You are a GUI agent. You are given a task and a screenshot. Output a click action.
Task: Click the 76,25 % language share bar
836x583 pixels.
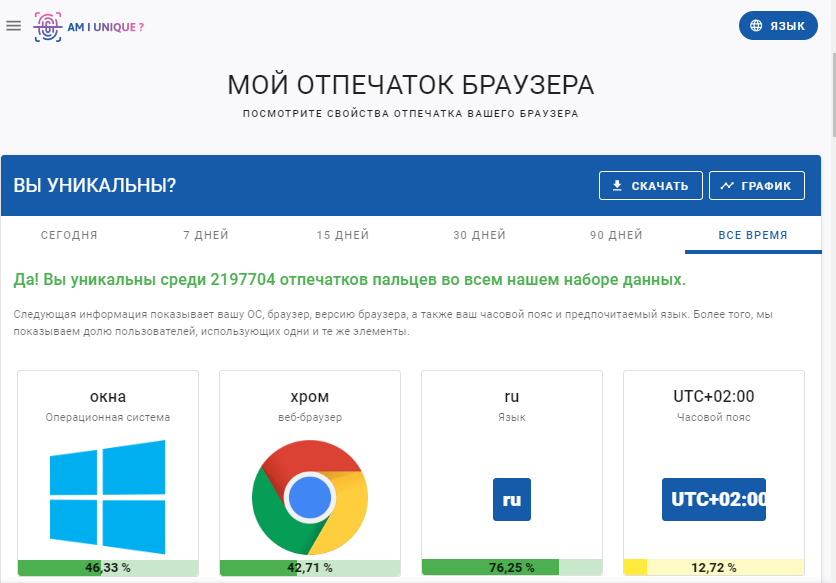tap(512, 567)
